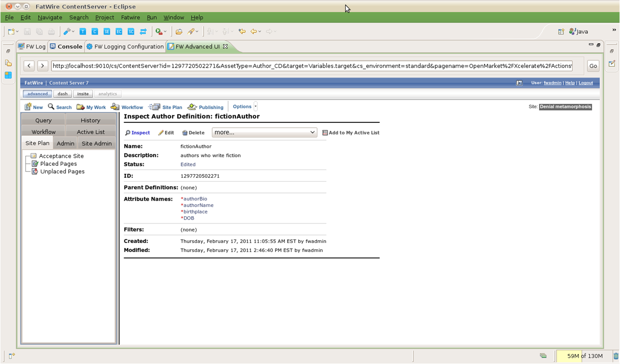
Task: Click the blue SC toolbar icon
Action: click(x=131, y=31)
